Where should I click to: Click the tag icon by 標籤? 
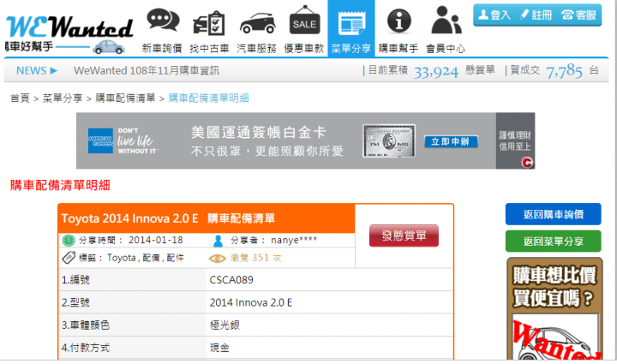69,258
